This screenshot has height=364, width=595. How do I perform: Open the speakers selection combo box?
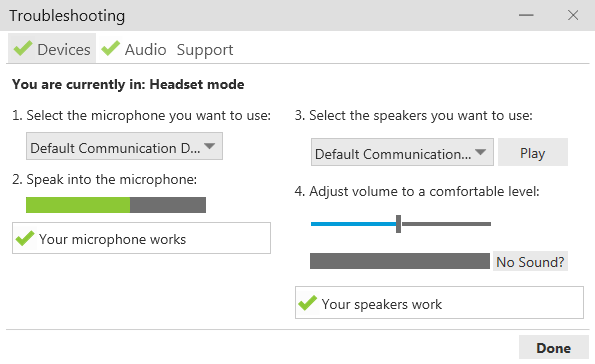click(402, 152)
